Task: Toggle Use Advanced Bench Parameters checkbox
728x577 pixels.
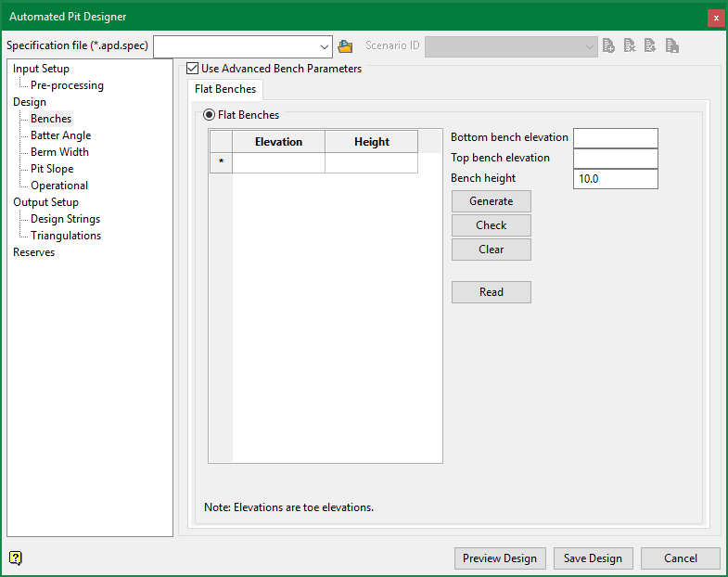Action: point(193,69)
